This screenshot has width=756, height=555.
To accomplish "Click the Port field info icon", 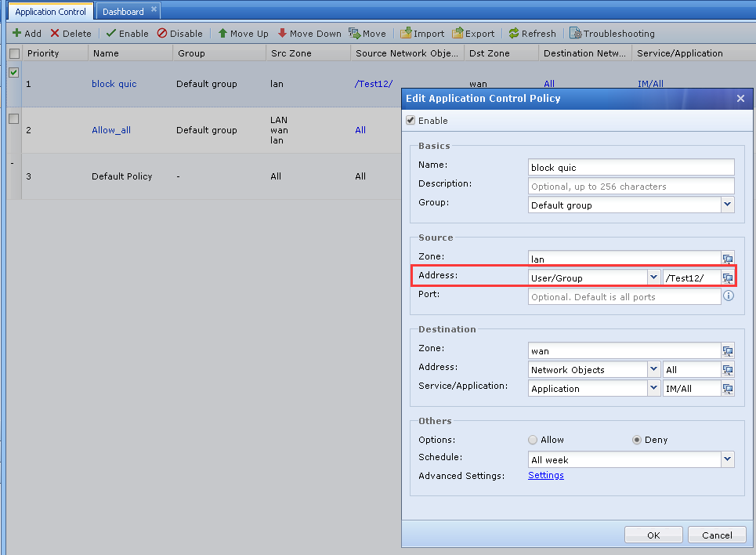I will (728, 296).
